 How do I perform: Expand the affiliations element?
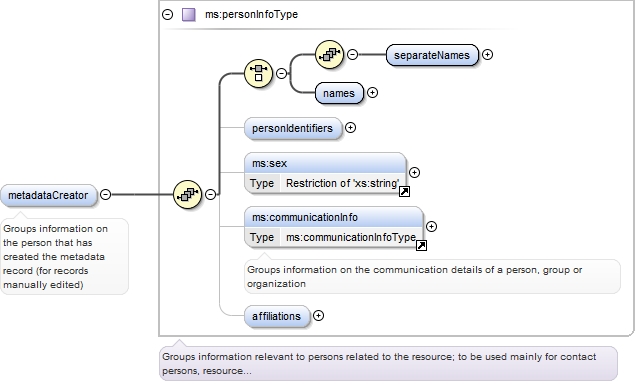(318, 315)
